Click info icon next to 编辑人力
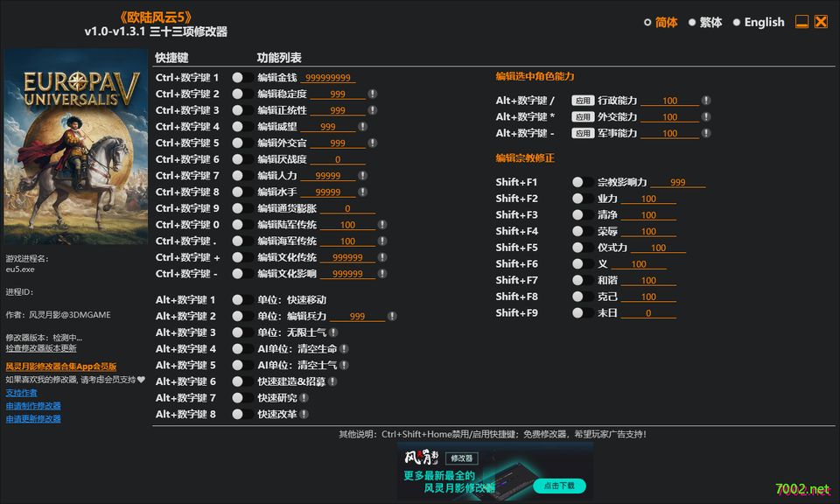The width and height of the screenshot is (840, 504). click(x=362, y=176)
